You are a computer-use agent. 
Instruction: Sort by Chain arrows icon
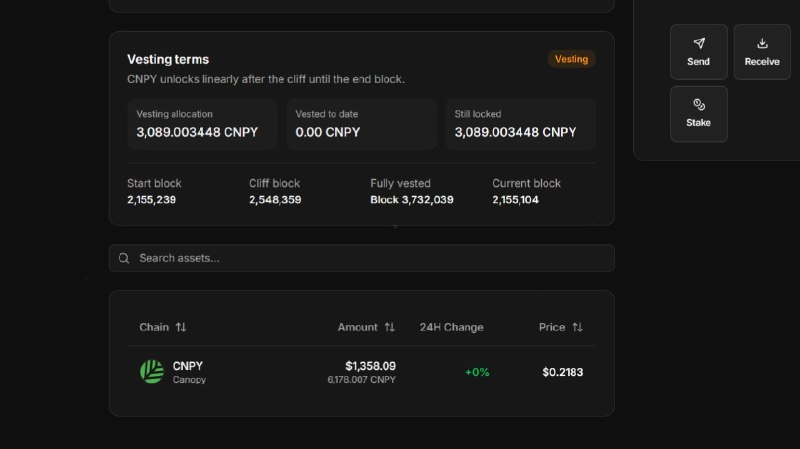(181, 327)
